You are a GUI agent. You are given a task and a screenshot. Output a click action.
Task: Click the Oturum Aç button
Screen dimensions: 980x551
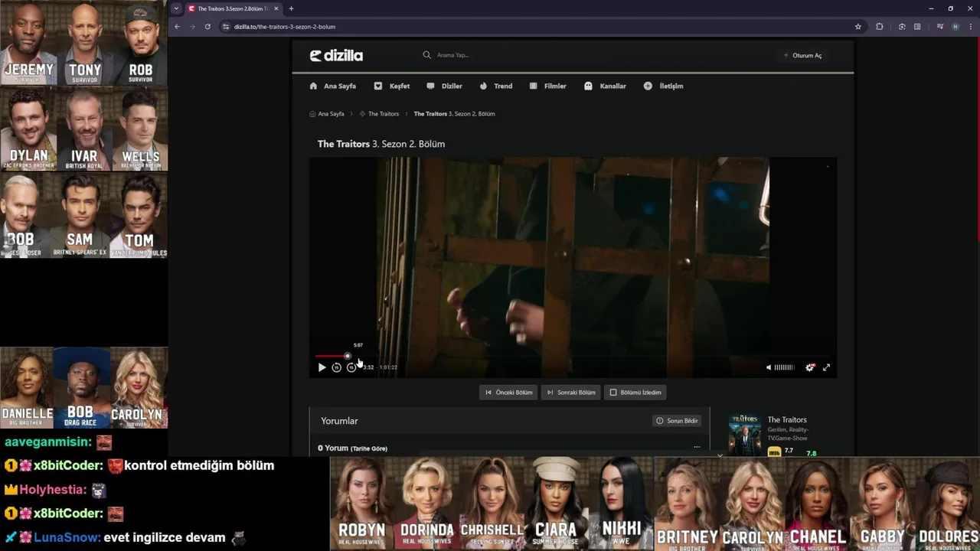802,55
